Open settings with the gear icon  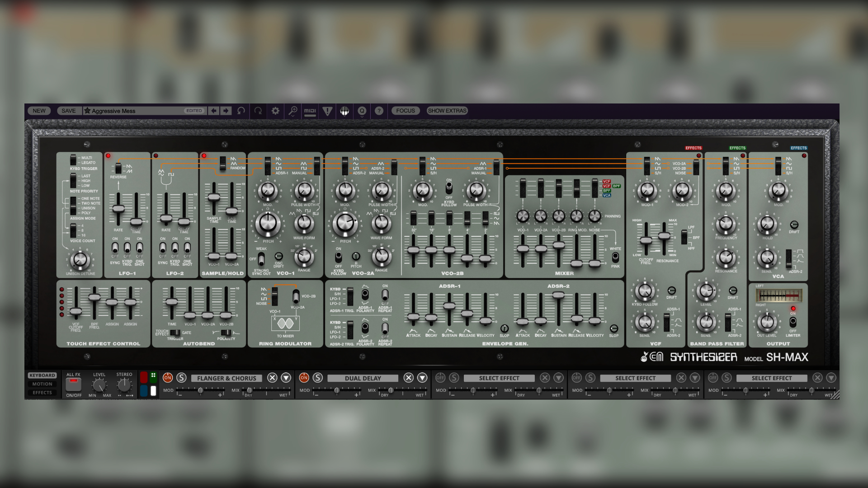(x=275, y=111)
